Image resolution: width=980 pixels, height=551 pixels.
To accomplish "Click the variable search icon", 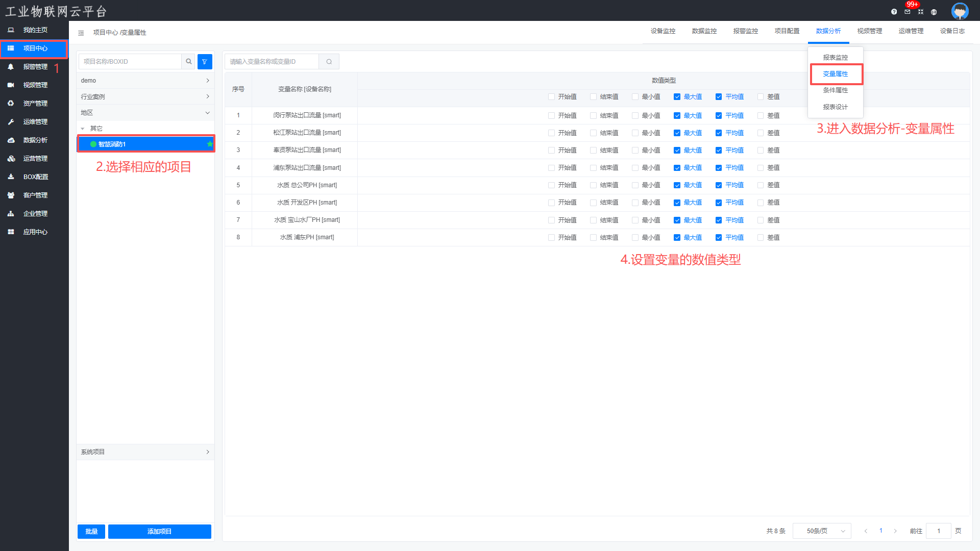I will point(329,62).
